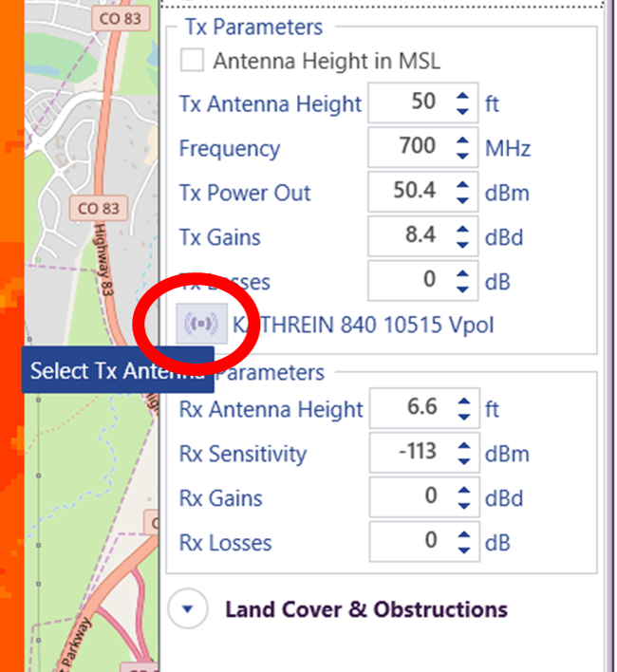The image size is (617, 672).
Task: Enable Antenna Height in MSL checkbox
Action: click(193, 61)
